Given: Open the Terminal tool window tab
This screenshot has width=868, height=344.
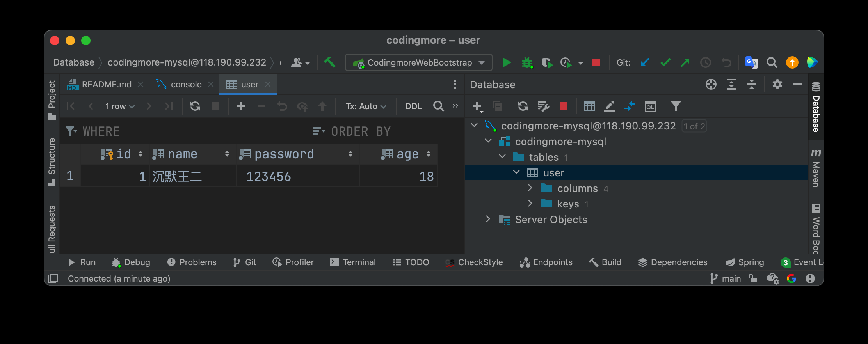Looking at the screenshot, I should pos(353,262).
